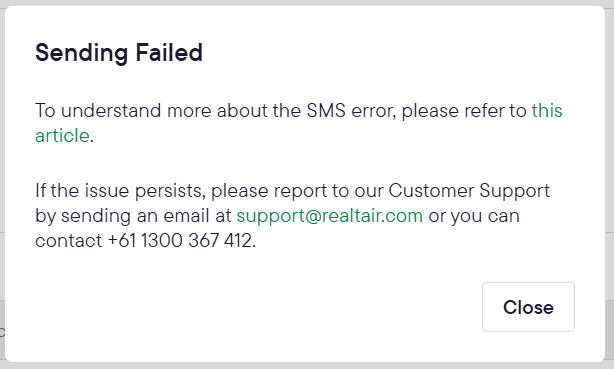Open the support@realtair.com email link
Viewport: 614px width, 369px height.
tap(330, 216)
